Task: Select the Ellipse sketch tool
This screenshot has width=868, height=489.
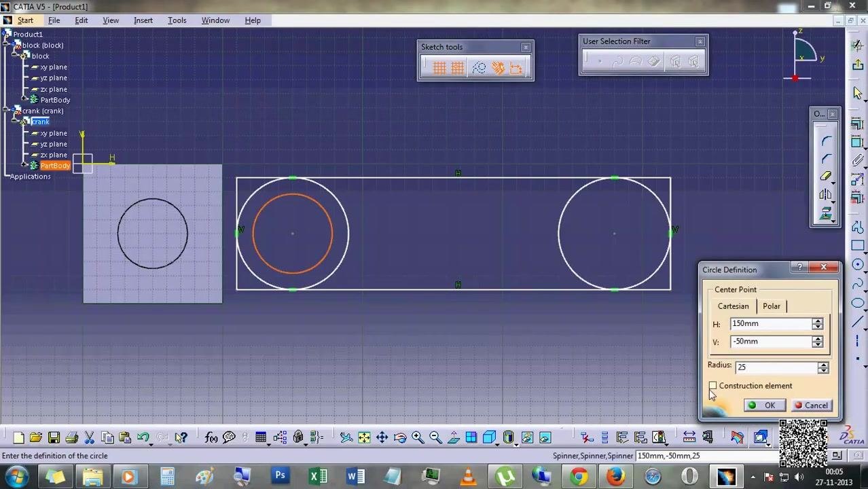Action: coord(858,303)
